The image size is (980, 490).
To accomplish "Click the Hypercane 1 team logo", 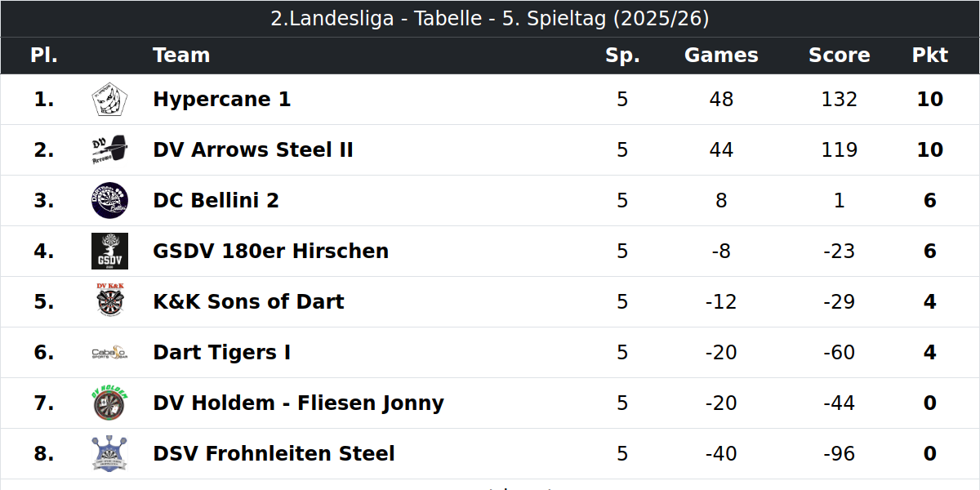I will tap(109, 100).
